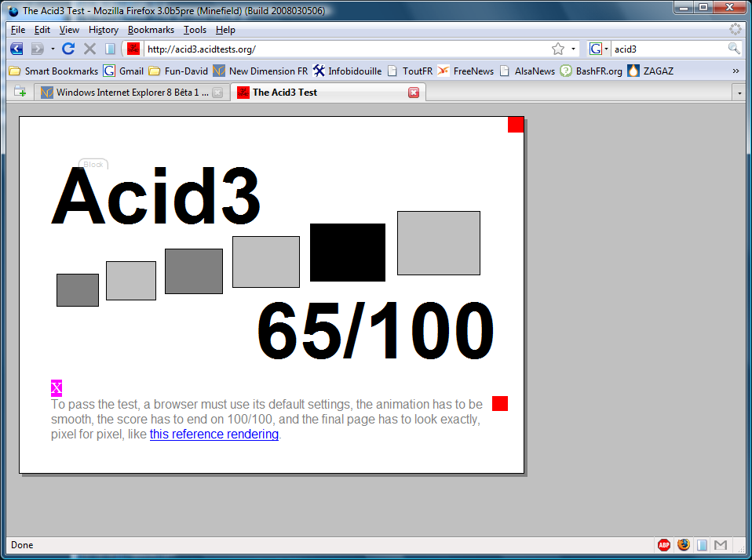Reload the current page

pos(68,49)
